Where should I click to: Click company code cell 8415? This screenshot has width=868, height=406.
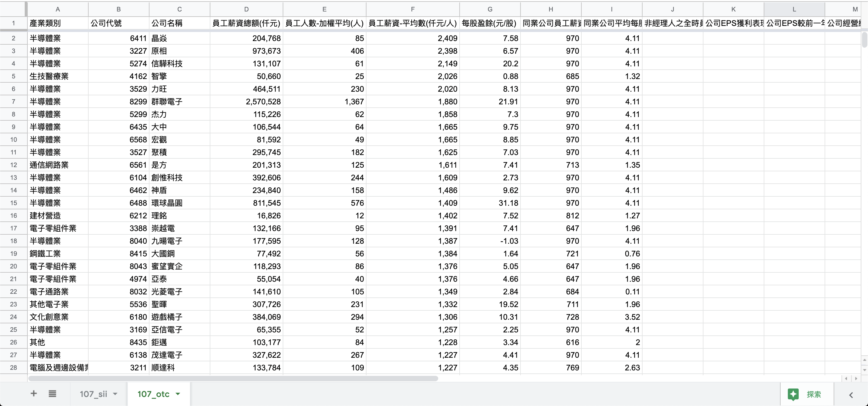(x=119, y=254)
